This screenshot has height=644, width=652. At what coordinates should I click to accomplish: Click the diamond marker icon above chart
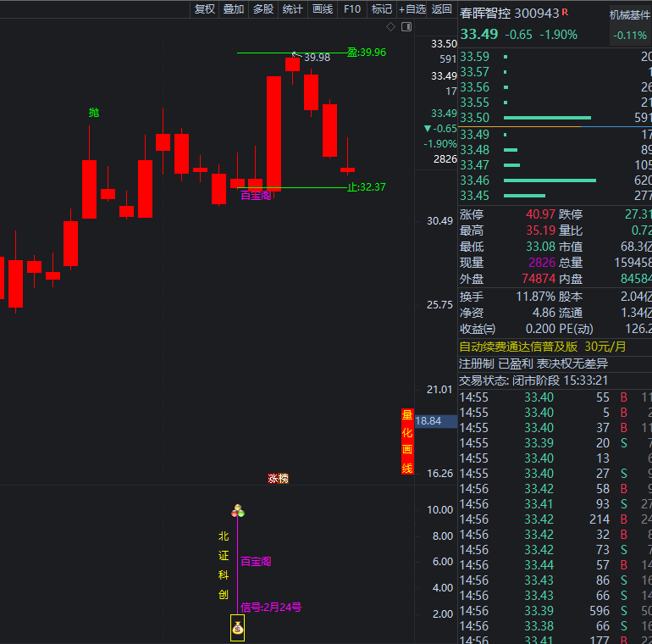(x=390, y=27)
